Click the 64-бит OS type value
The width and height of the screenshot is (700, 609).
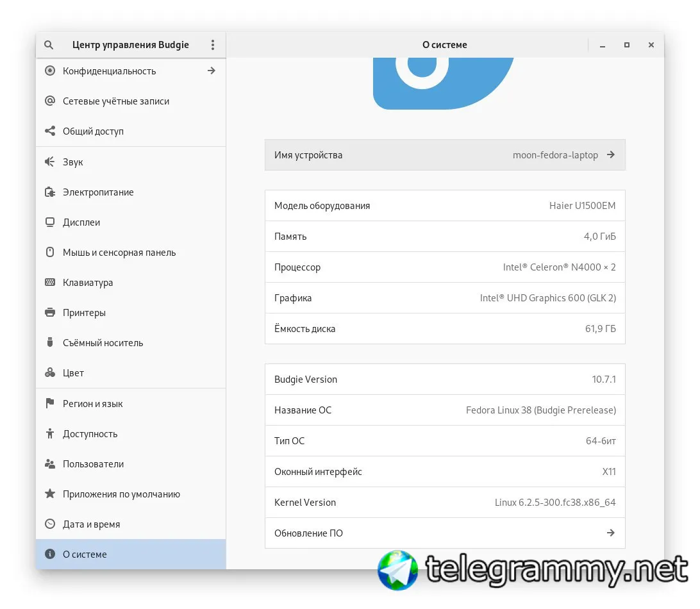click(x=601, y=440)
